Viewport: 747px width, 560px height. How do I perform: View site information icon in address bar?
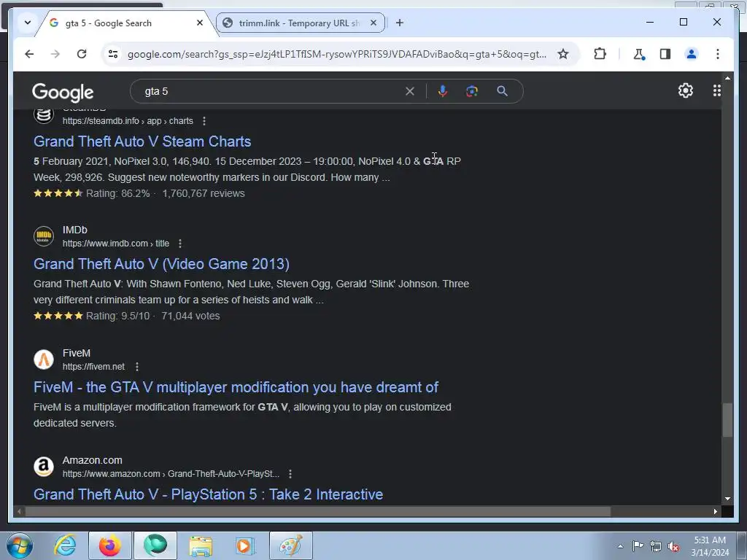[x=113, y=54]
